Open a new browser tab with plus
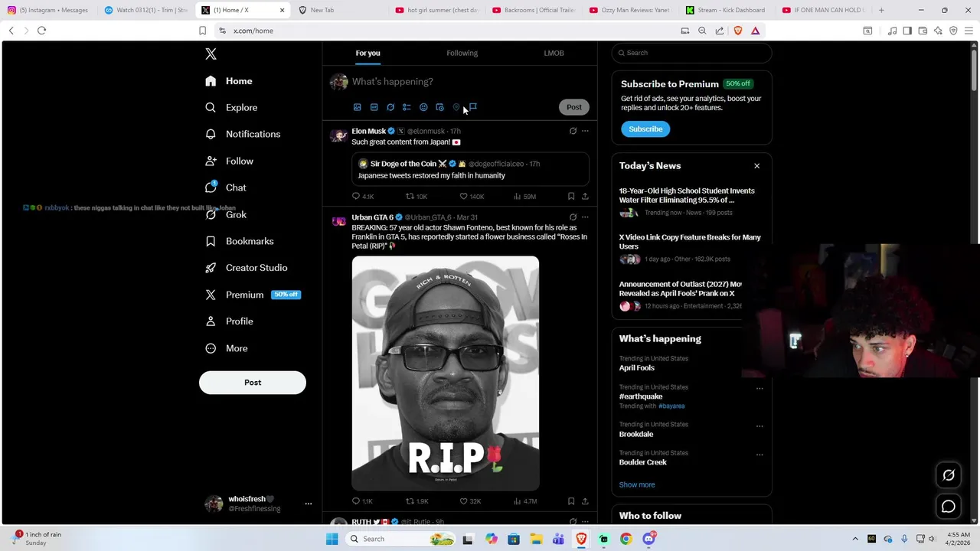The height and width of the screenshot is (551, 980). 881,10
